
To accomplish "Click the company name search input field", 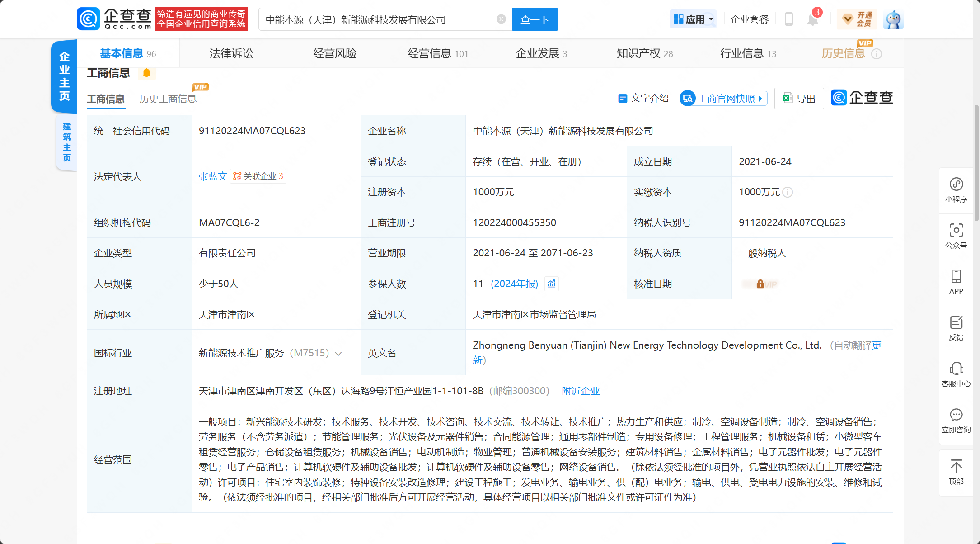I will [375, 19].
